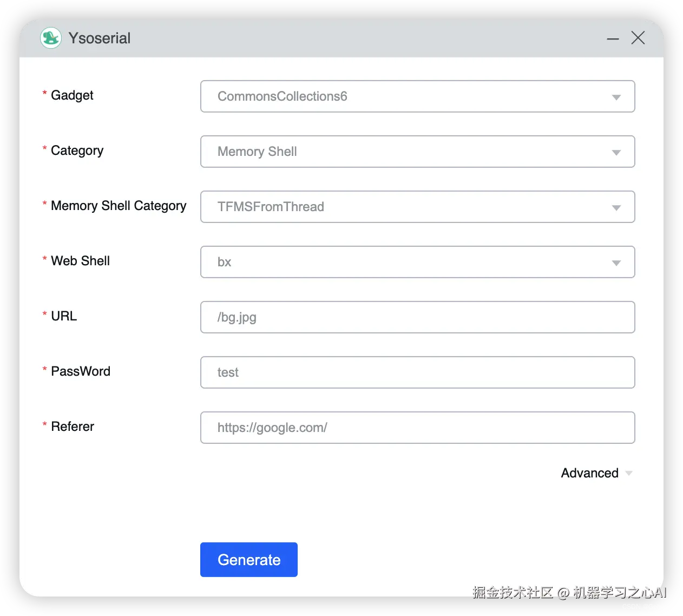Click the Ysoserial rocking horse logo icon
Image resolution: width=683 pixels, height=616 pixels.
point(51,38)
